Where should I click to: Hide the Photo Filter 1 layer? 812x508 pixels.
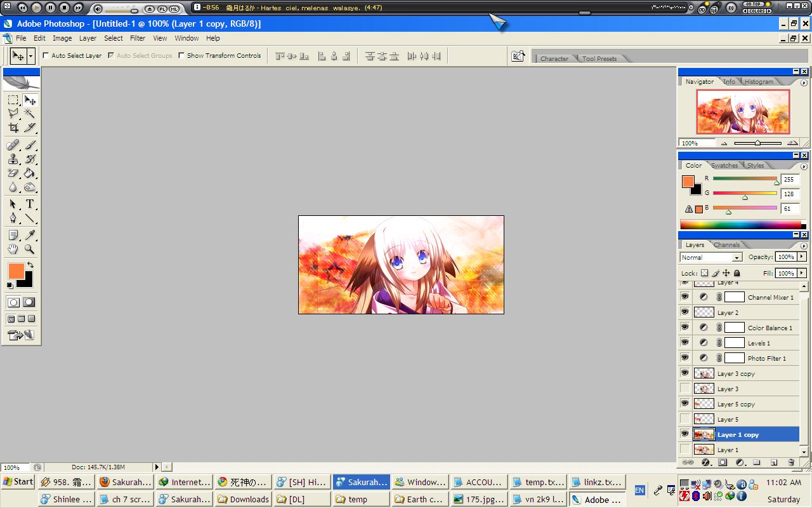click(684, 358)
